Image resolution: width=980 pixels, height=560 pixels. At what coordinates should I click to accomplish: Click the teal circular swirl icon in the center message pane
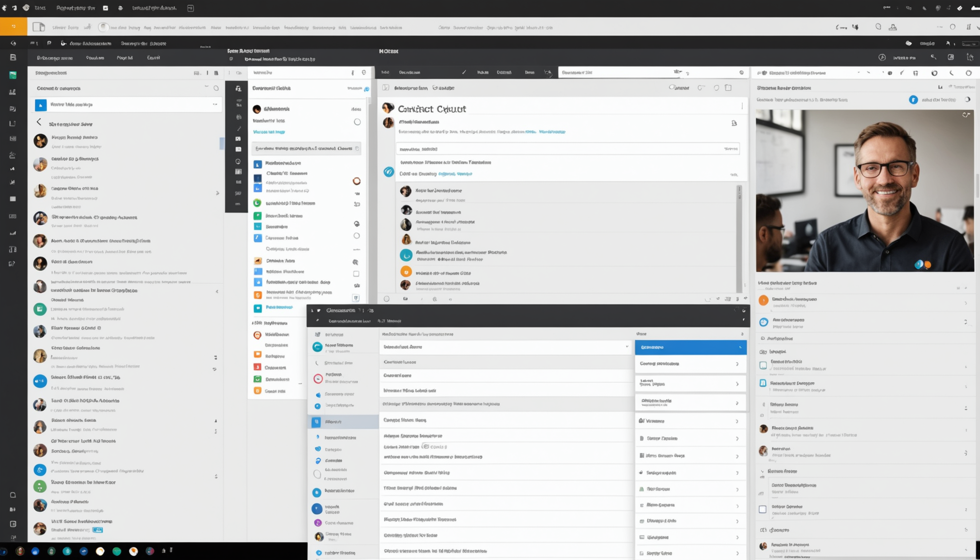pyautogui.click(x=389, y=172)
